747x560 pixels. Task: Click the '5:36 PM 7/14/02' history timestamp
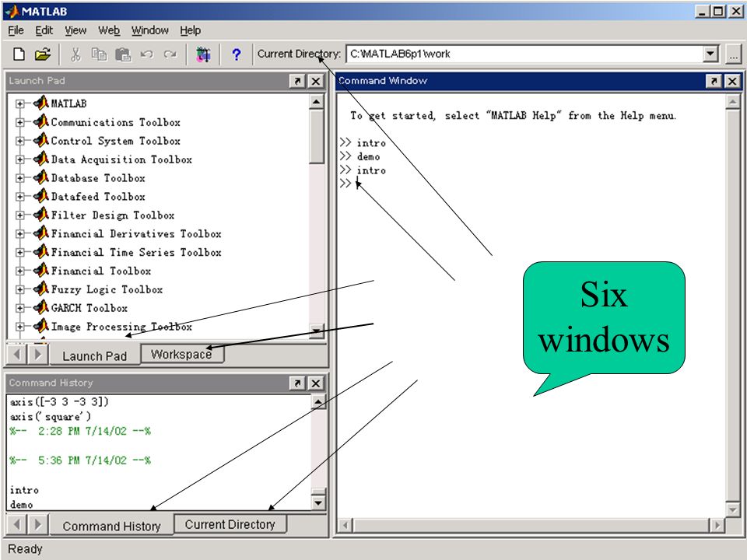tap(80, 460)
